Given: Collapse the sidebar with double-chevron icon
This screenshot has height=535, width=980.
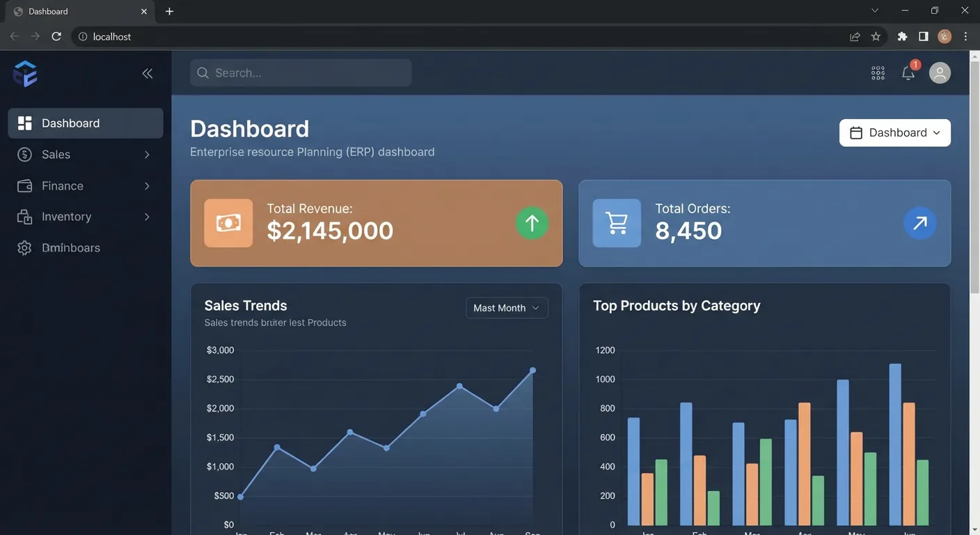Looking at the screenshot, I should pos(148,73).
